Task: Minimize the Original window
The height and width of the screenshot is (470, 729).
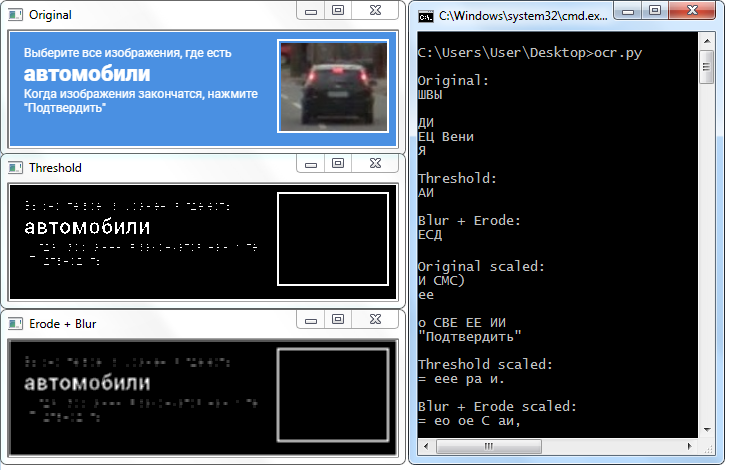Action: 311,11
